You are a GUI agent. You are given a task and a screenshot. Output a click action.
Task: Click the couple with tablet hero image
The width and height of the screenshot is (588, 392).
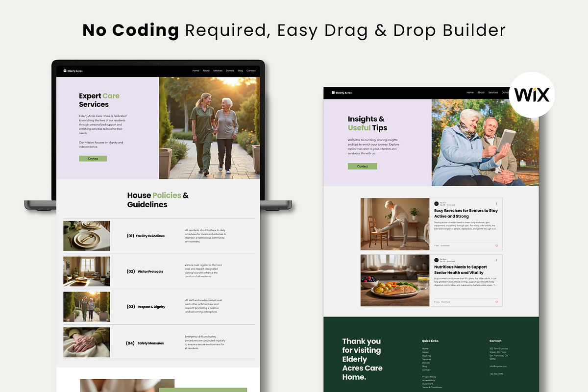485,143
